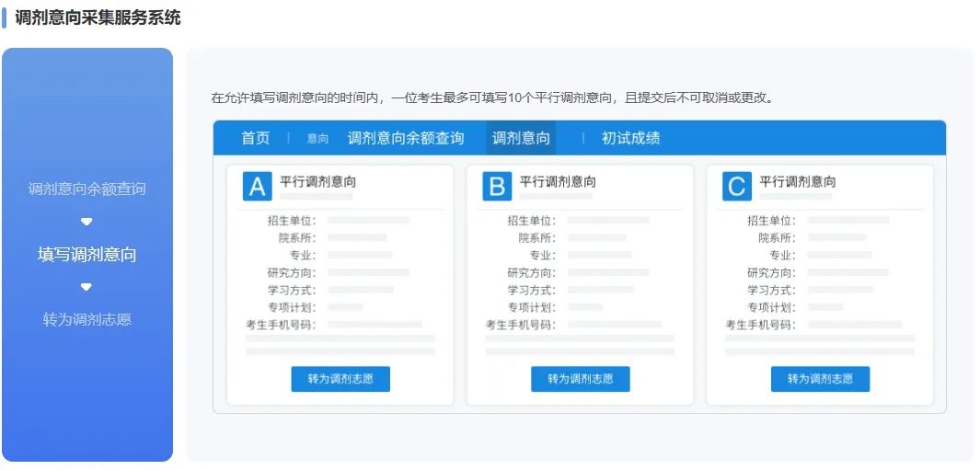Select sidebar step 填写调剂意向
This screenshot has width=980, height=470.
tap(86, 255)
